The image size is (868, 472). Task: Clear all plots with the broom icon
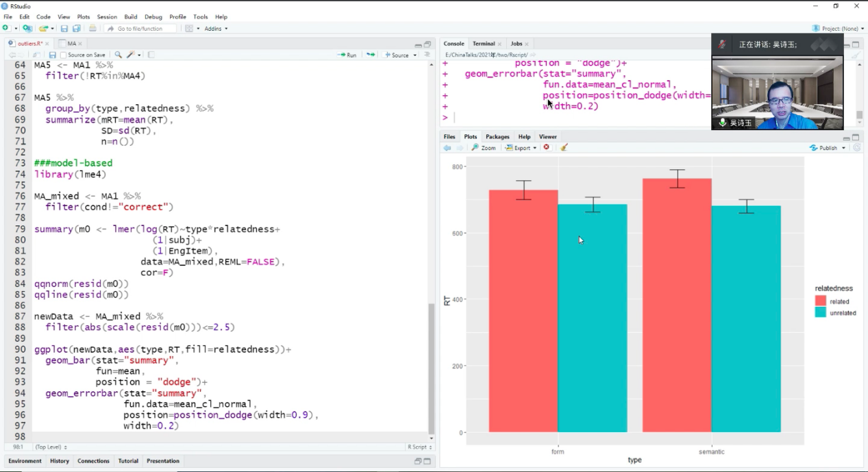[565, 147]
